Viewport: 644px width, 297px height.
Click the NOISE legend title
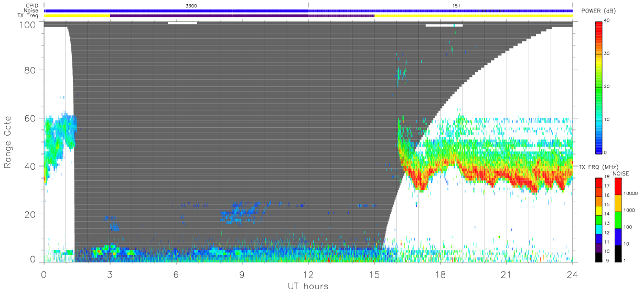click(621, 173)
